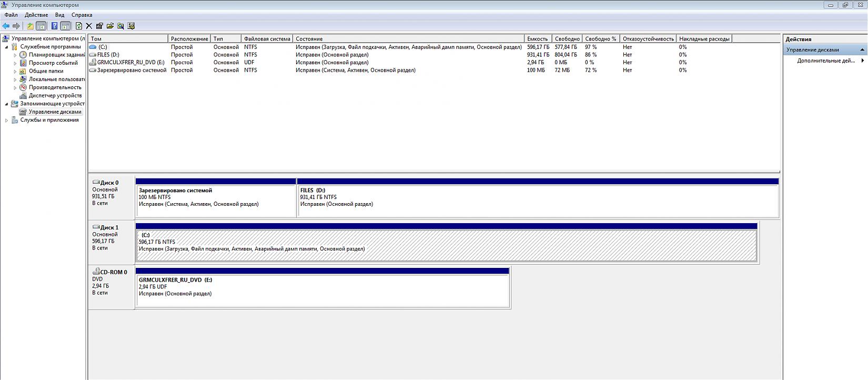Screen dimensions: 868x380
Task: Select the Планировщик заданий clock icon
Action: click(x=23, y=55)
